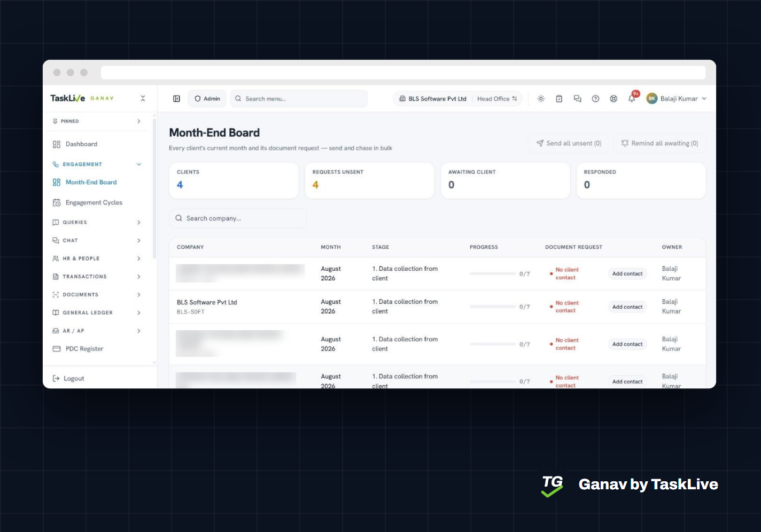Open the clipboard tasks icon in header
The height and width of the screenshot is (532, 761).
pos(559,99)
